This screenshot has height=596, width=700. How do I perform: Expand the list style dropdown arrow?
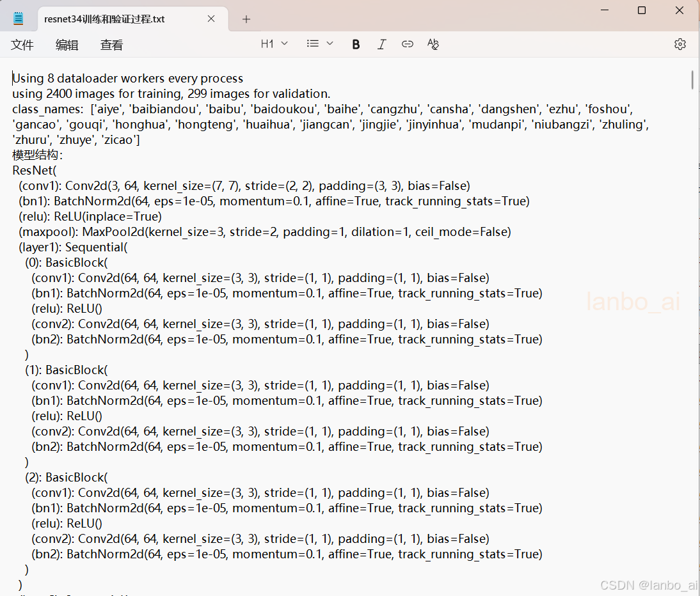coord(330,43)
